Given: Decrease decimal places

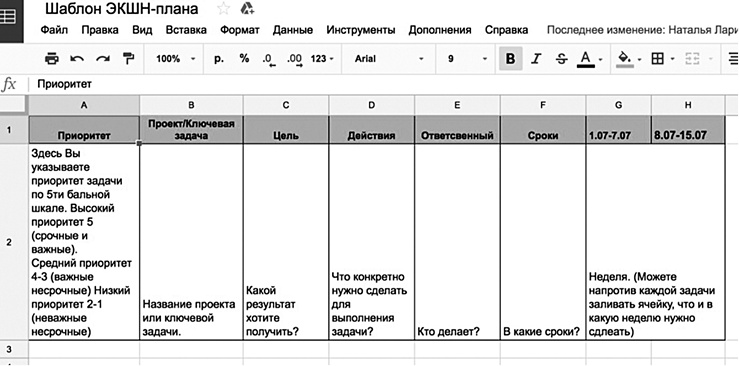Looking at the screenshot, I should coord(269,59).
